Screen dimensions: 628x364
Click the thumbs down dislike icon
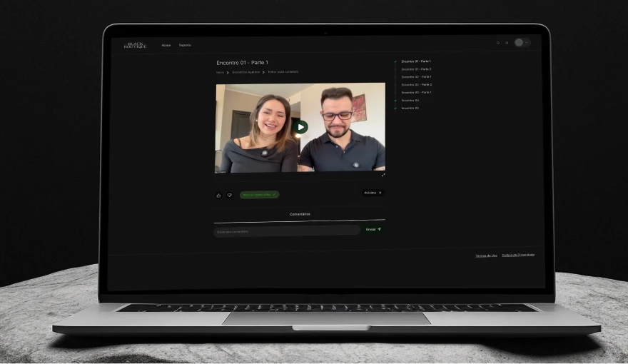[x=229, y=195]
